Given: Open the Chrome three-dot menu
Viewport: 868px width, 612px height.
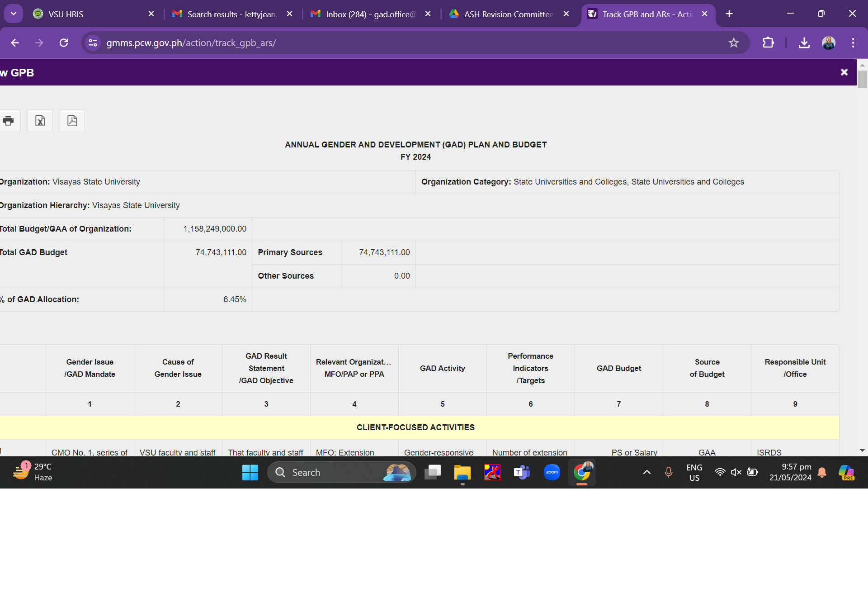Looking at the screenshot, I should pos(853,43).
